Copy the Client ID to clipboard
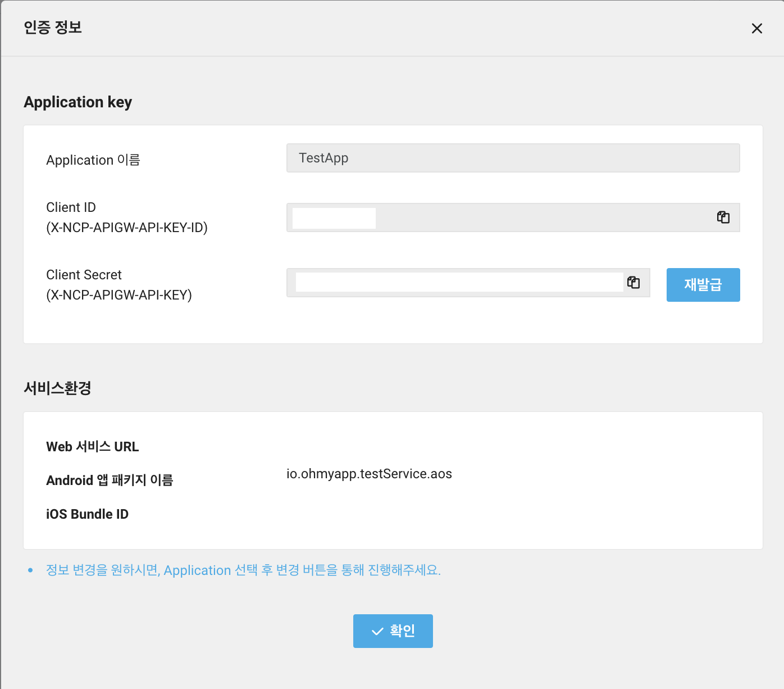This screenshot has height=689, width=784. pyautogui.click(x=723, y=217)
